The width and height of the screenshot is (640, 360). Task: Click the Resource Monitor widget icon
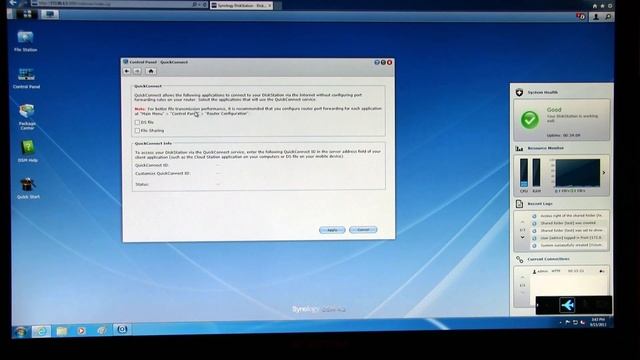pyautogui.click(x=519, y=148)
